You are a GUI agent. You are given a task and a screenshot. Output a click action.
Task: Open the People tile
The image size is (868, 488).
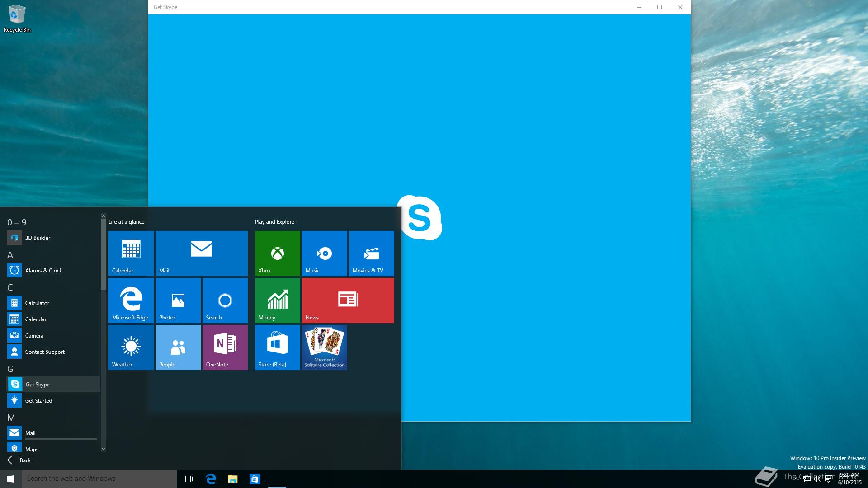(x=178, y=347)
